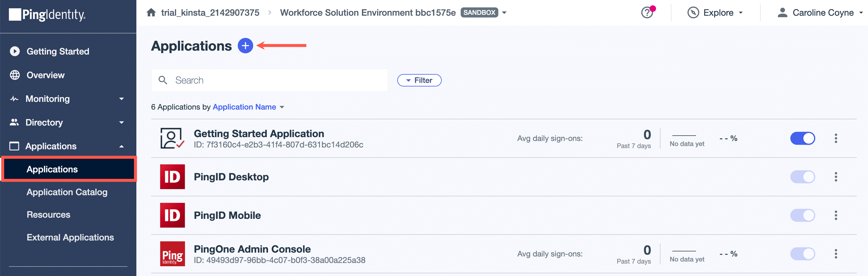Disable the Getting Started Application toggle
The image size is (868, 276).
802,138
